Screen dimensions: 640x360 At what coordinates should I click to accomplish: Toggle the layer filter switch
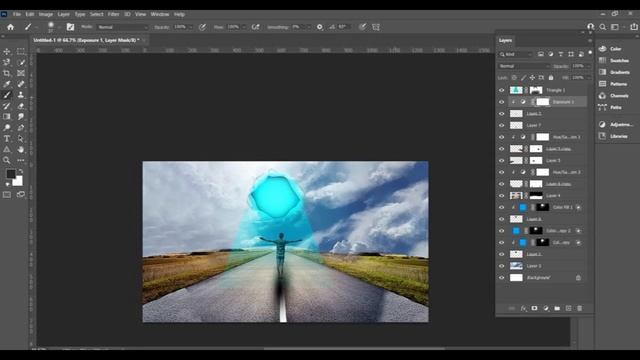[x=590, y=53]
